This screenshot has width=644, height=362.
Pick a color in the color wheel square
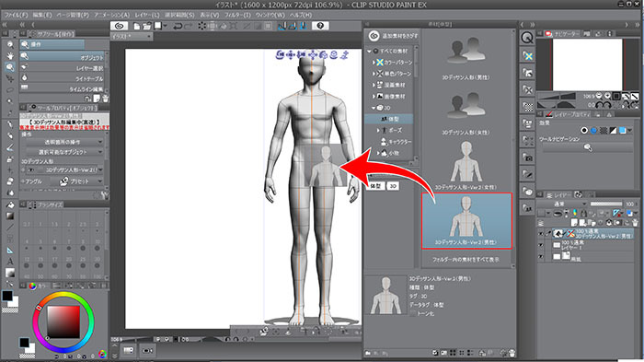(x=63, y=322)
